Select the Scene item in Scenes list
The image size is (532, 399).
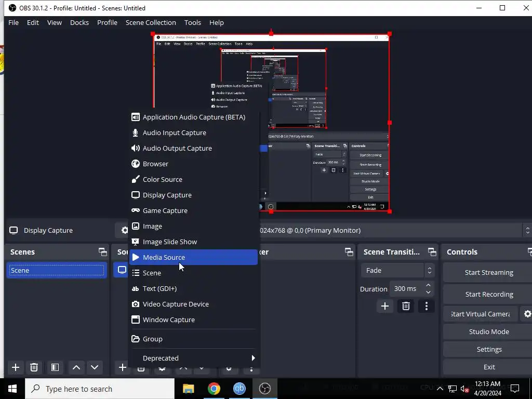[x=57, y=270]
